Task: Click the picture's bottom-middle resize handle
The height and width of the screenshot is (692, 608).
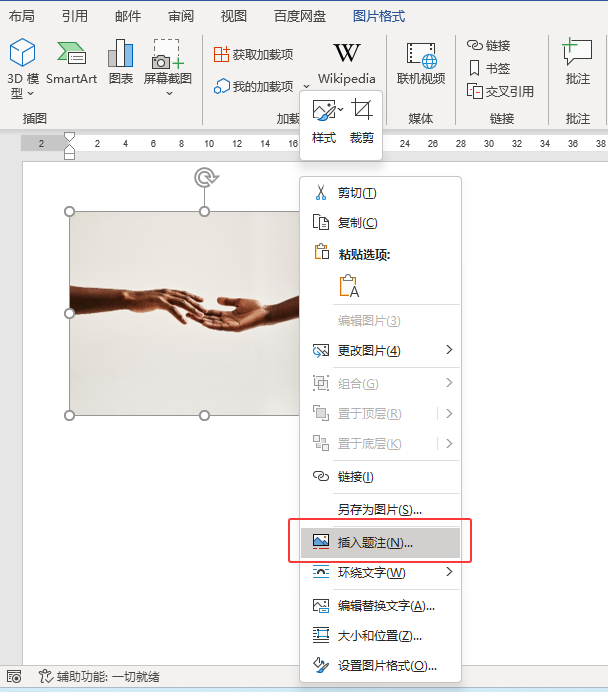Action: coord(204,415)
